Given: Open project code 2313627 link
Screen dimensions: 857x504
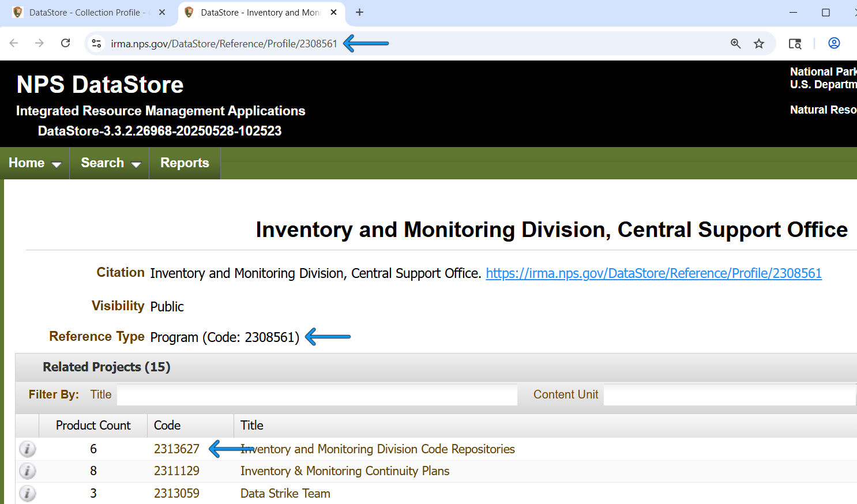Looking at the screenshot, I should point(176,449).
